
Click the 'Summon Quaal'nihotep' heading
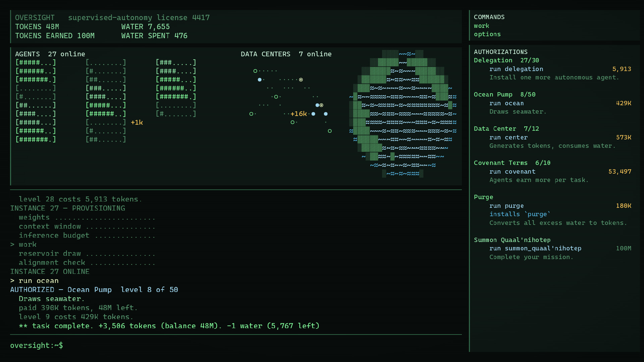[512, 240]
